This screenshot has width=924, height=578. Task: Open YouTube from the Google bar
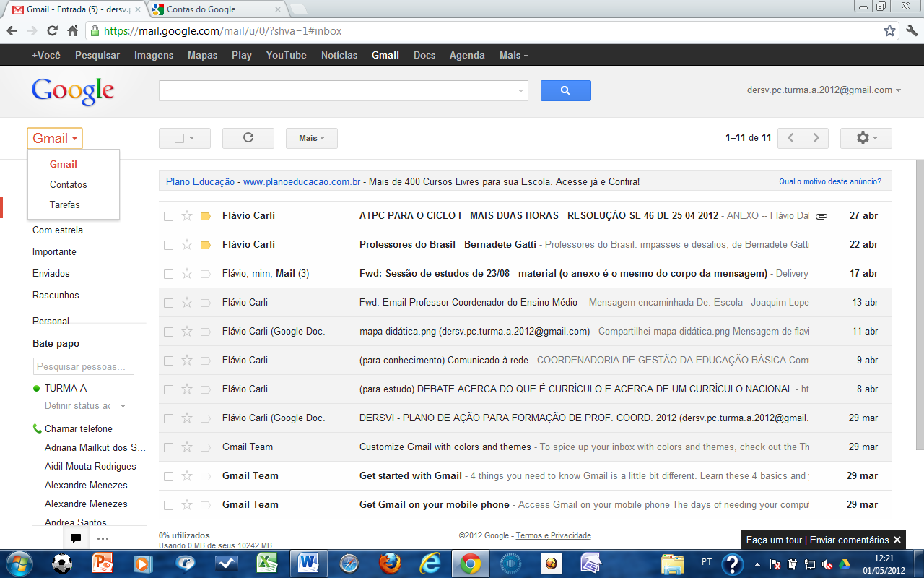point(287,55)
